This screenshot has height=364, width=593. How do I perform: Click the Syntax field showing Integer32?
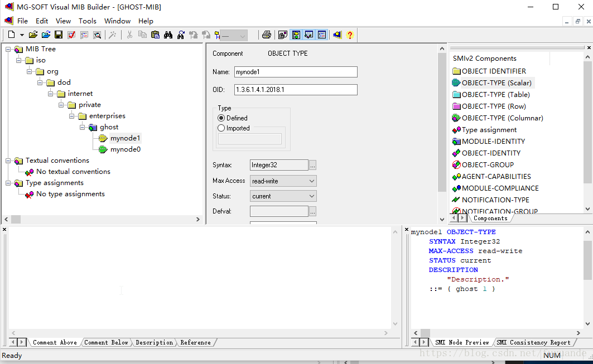(279, 165)
